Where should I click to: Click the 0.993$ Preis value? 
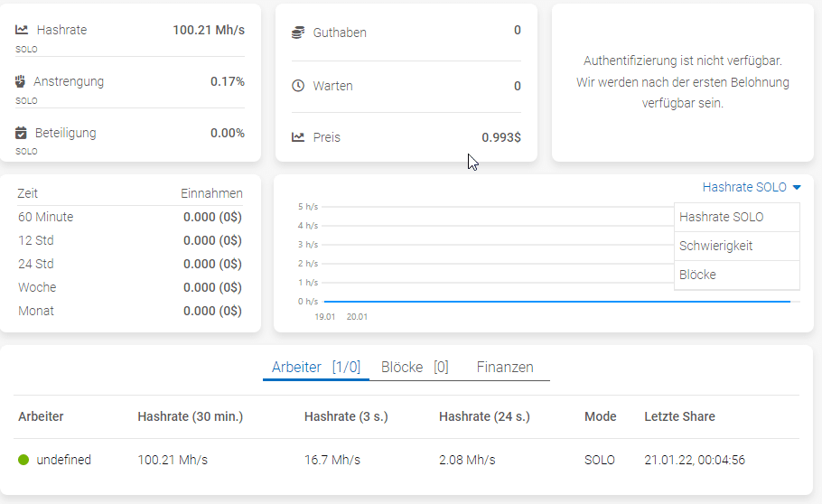(x=501, y=137)
